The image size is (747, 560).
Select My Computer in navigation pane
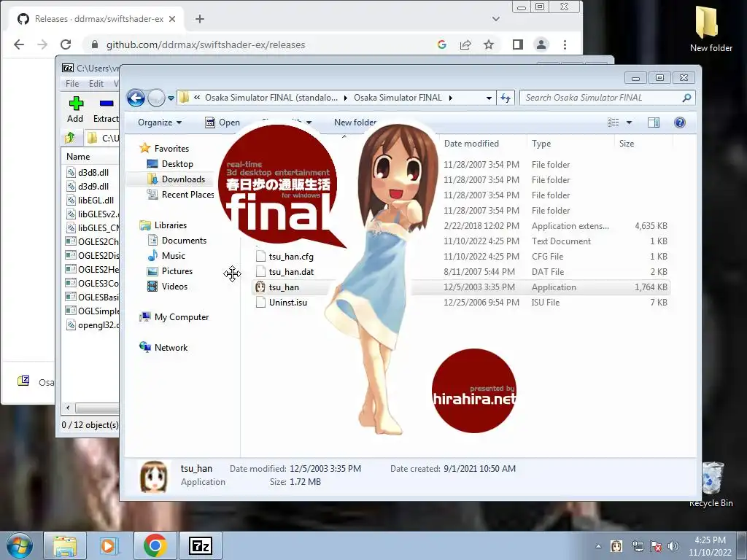click(174, 317)
